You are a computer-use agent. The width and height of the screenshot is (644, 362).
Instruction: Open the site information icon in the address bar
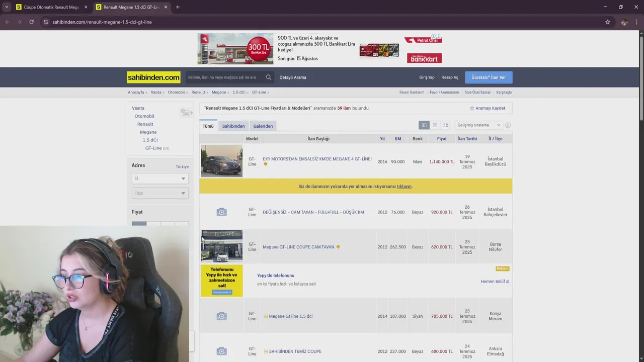(46, 22)
